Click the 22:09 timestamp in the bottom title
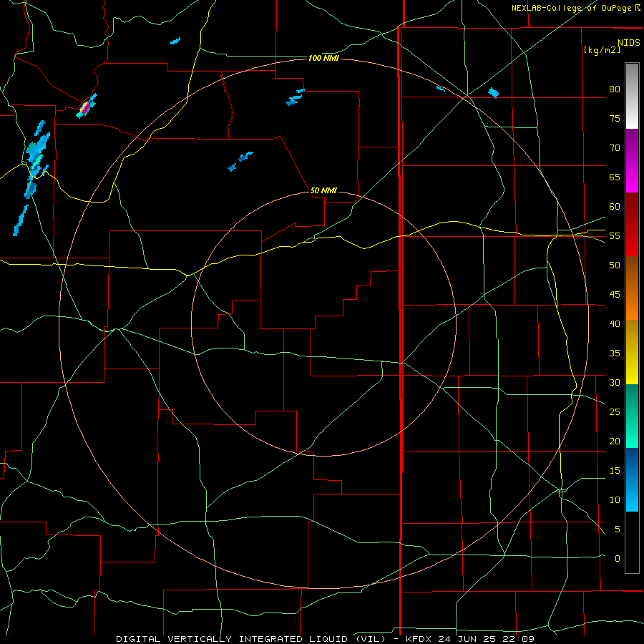This screenshot has width=644, height=644. (x=518, y=639)
